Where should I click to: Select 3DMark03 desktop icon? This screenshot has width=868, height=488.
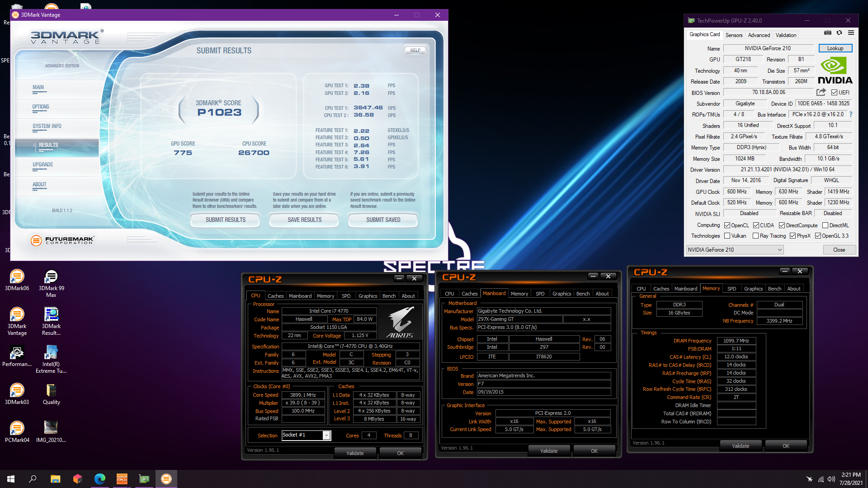click(x=17, y=394)
